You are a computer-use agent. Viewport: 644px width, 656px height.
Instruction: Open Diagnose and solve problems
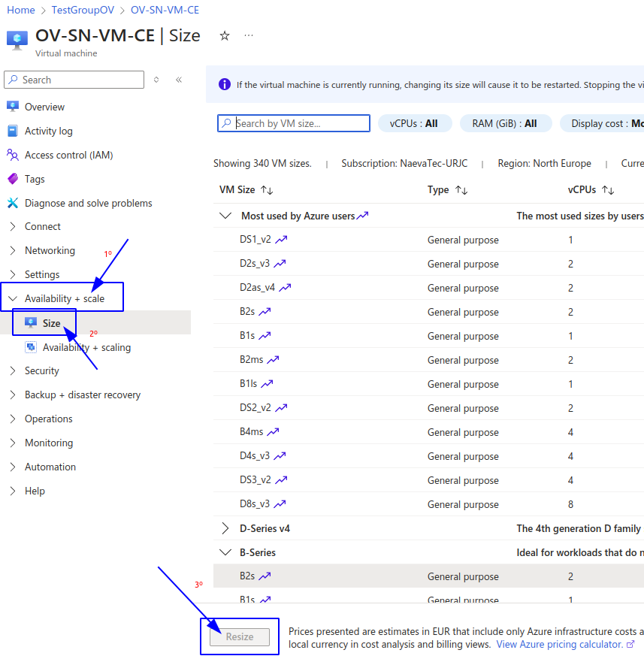(x=88, y=203)
